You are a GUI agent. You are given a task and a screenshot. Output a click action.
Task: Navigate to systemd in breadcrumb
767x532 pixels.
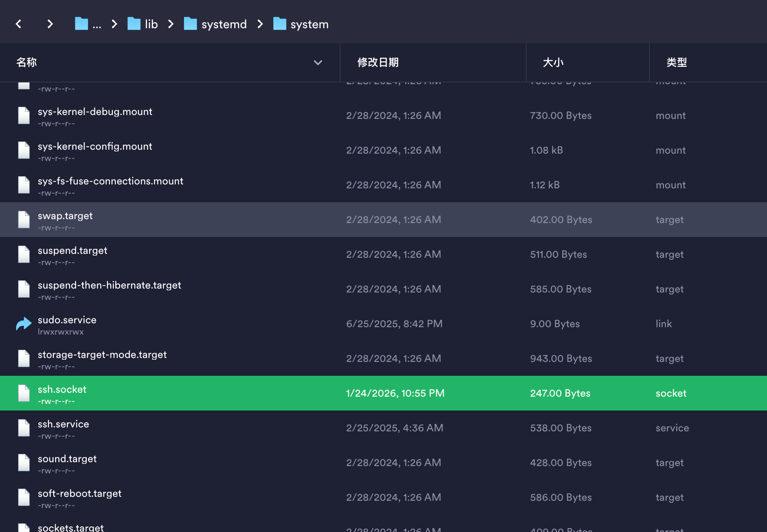224,24
